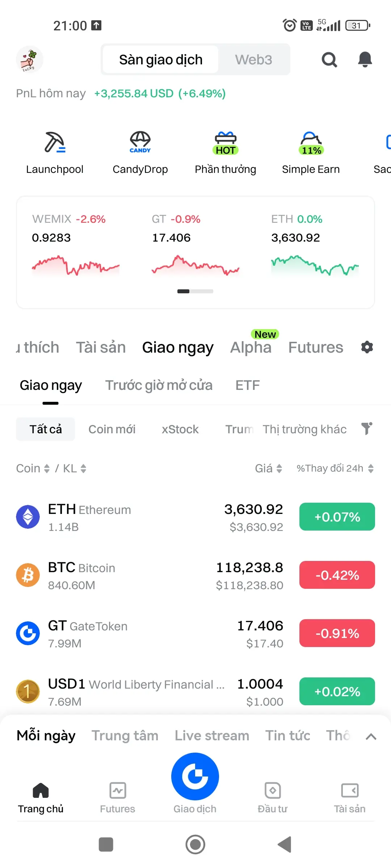The width and height of the screenshot is (391, 868).
Task: Open notifications bell icon
Action: (x=365, y=59)
